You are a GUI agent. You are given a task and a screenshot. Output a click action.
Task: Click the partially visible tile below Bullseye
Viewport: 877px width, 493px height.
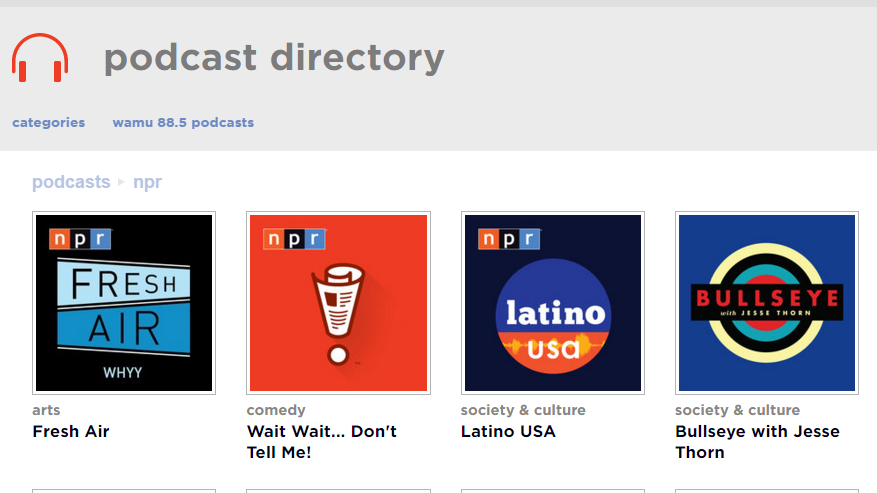pyautogui.click(x=766, y=490)
